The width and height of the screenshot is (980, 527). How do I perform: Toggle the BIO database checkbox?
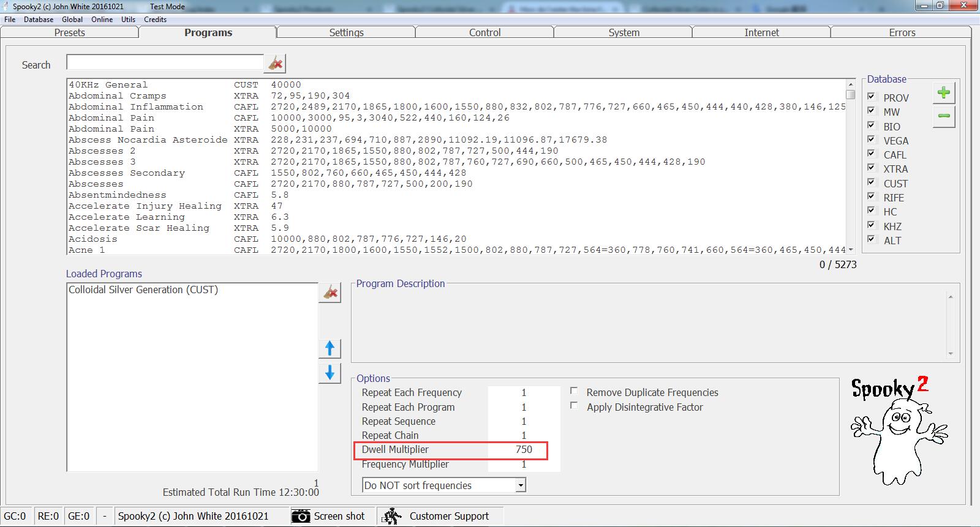point(871,125)
